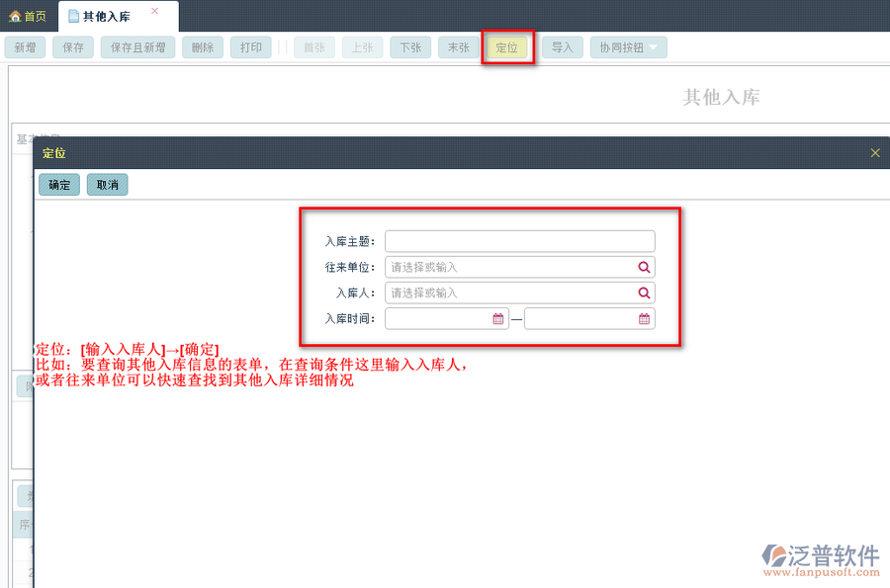The image size is (890, 588).
Task: Click the 定位 locate button
Action: click(507, 47)
